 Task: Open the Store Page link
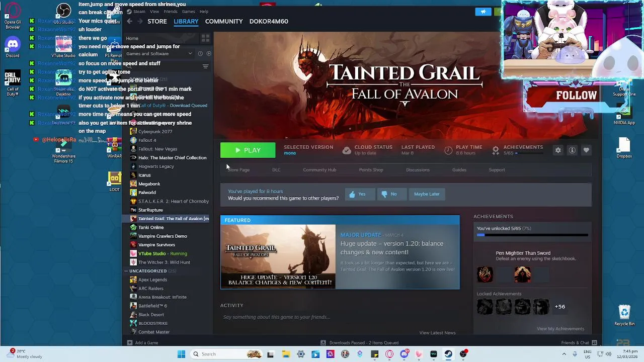238,170
